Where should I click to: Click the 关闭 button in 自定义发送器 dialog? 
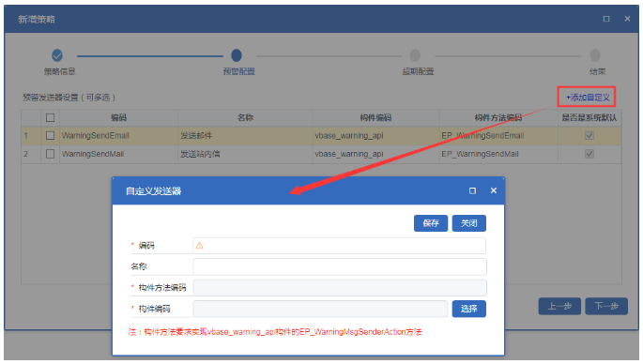[468, 223]
